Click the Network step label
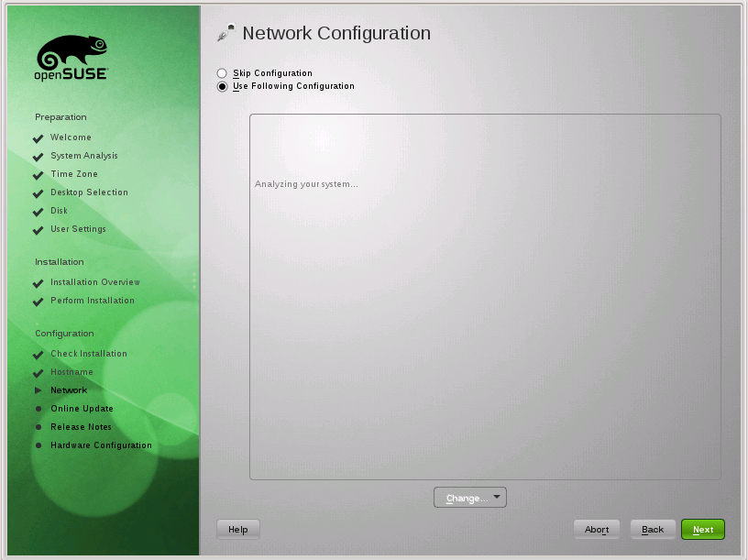 click(69, 390)
